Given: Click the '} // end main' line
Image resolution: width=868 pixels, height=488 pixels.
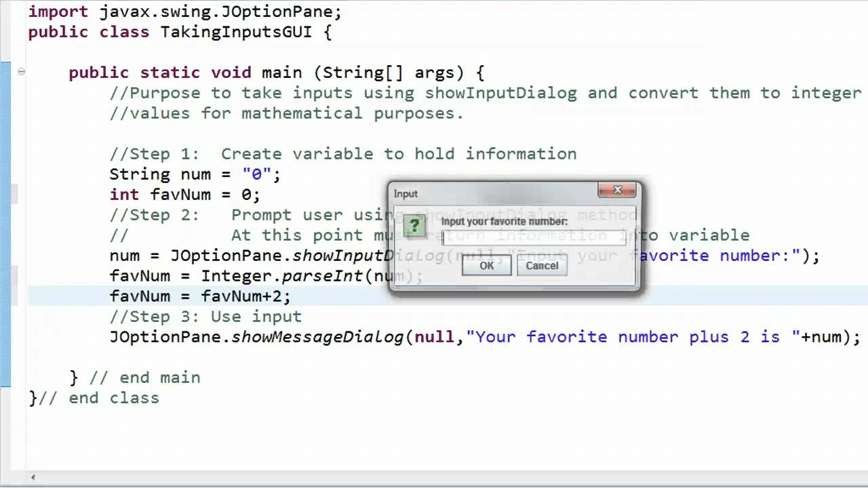Looking at the screenshot, I should point(135,378).
